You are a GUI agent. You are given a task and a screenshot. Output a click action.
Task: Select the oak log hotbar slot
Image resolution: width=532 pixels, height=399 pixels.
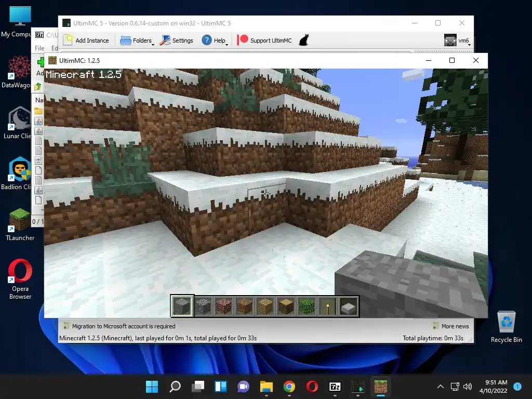pos(286,306)
